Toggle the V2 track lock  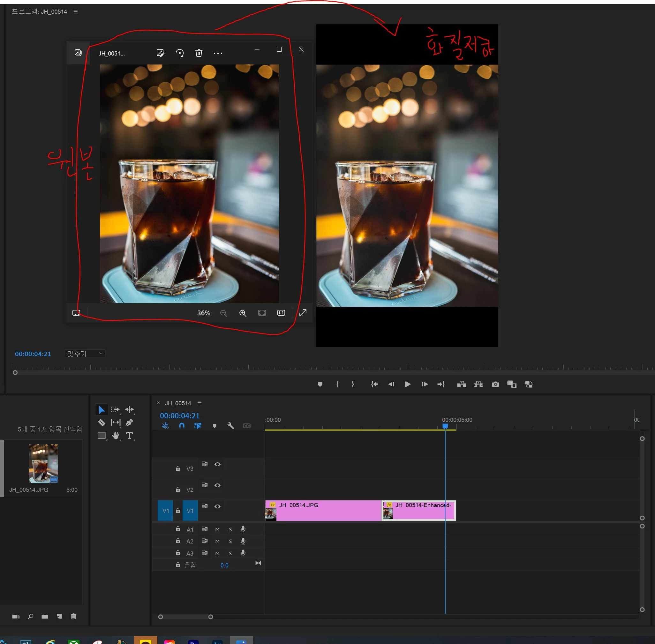(178, 490)
